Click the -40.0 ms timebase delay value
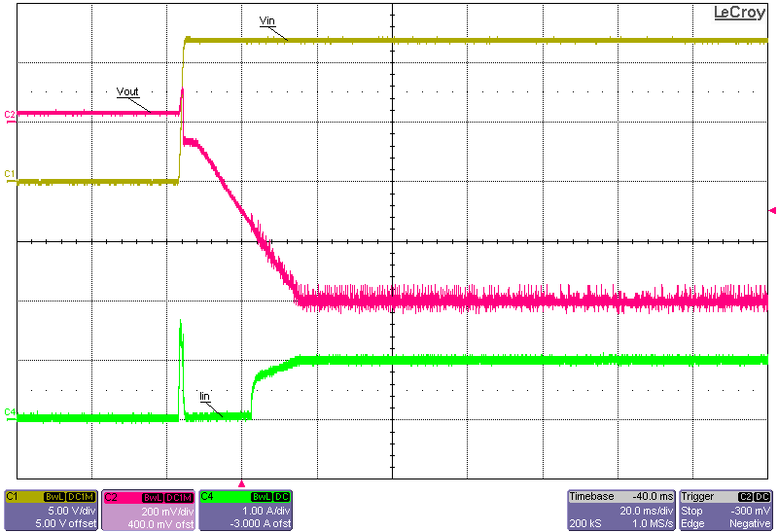Screen dimensions: 778x532 (x=653, y=497)
